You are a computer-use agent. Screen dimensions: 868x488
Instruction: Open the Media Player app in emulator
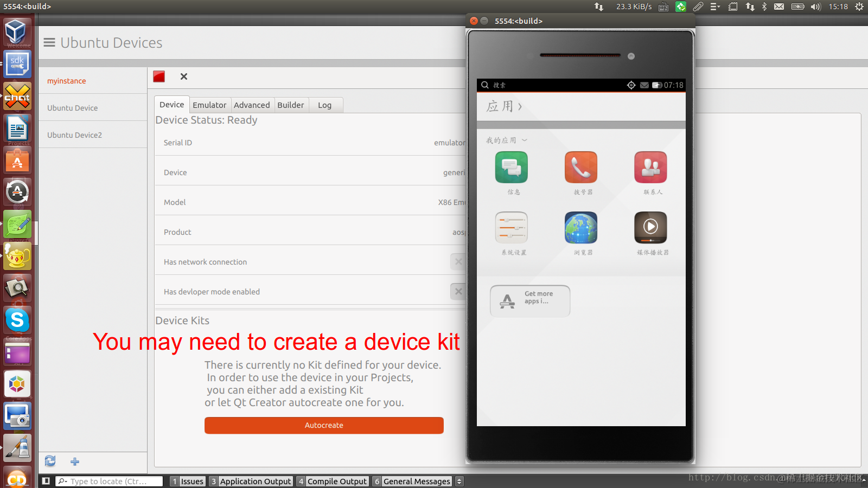point(650,228)
